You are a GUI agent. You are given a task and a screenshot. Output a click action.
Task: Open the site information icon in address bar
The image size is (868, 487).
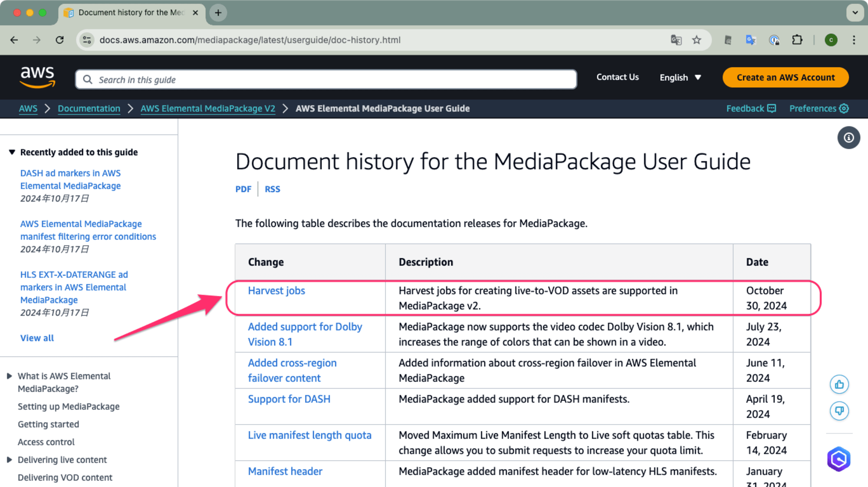click(87, 40)
